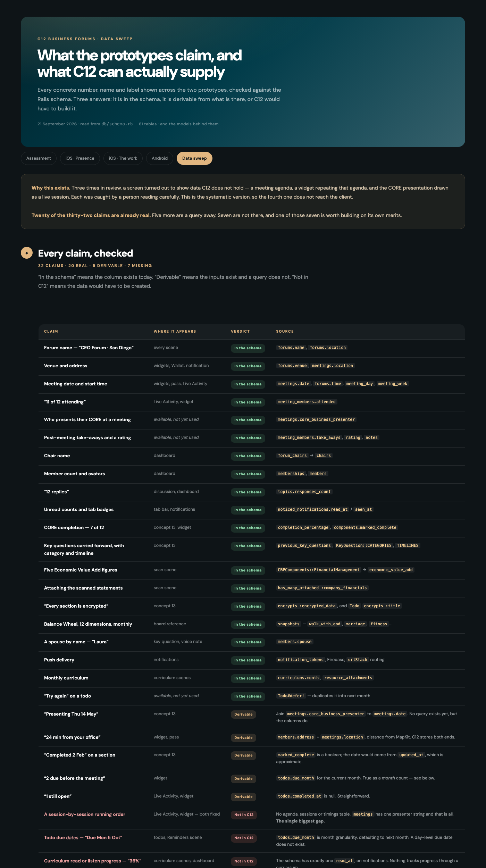Click the curriculums.month code chip
The image size is (486, 868).
[x=298, y=678]
